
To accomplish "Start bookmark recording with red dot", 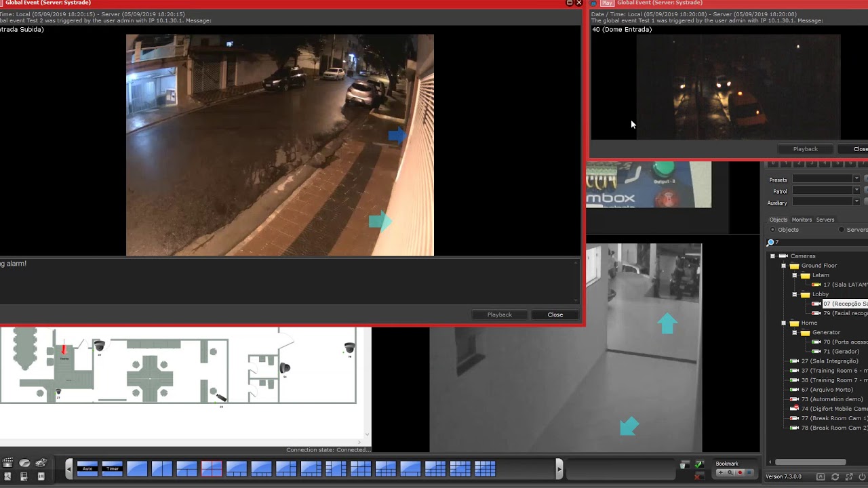I will [x=740, y=472].
